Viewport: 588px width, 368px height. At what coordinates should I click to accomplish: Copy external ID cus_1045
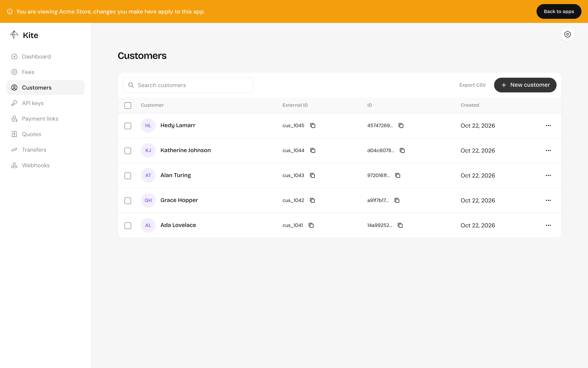tap(313, 126)
